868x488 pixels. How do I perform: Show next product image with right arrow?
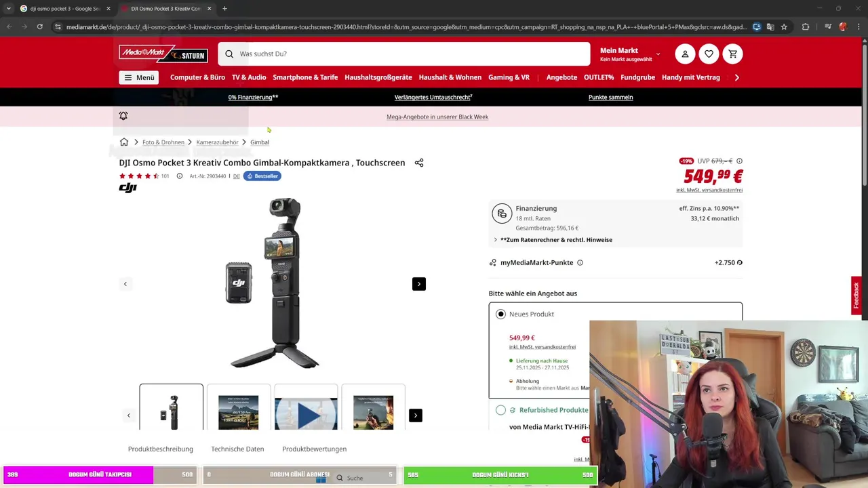coord(419,284)
